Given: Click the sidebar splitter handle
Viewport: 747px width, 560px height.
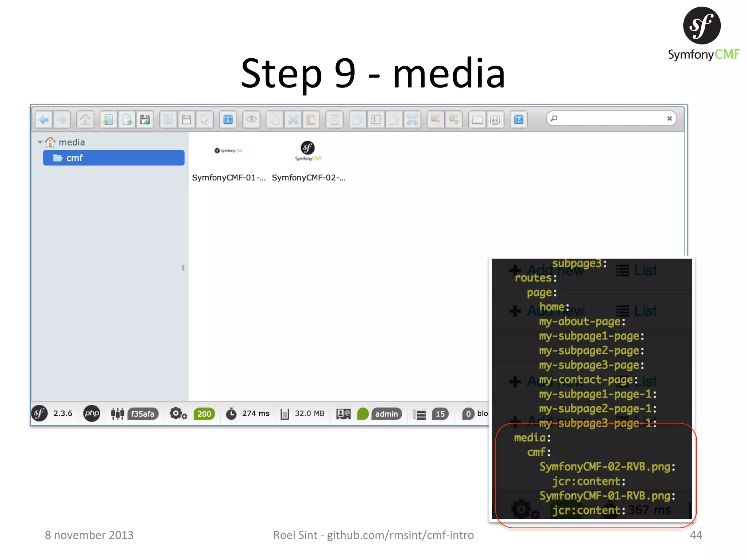Looking at the screenshot, I should [x=183, y=268].
